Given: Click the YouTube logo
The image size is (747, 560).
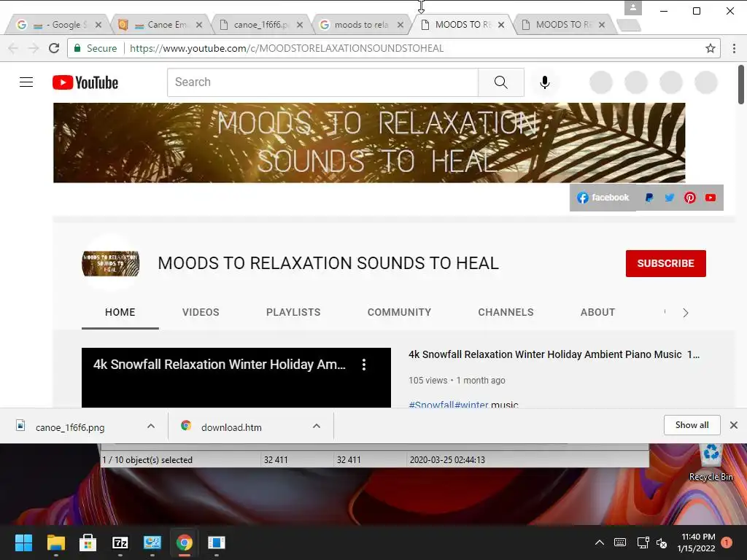Looking at the screenshot, I should pos(85,82).
